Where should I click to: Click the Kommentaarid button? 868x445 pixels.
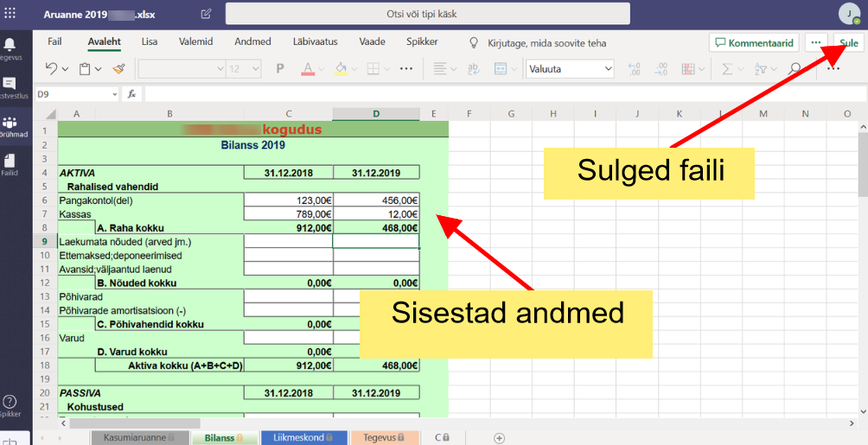(x=754, y=42)
